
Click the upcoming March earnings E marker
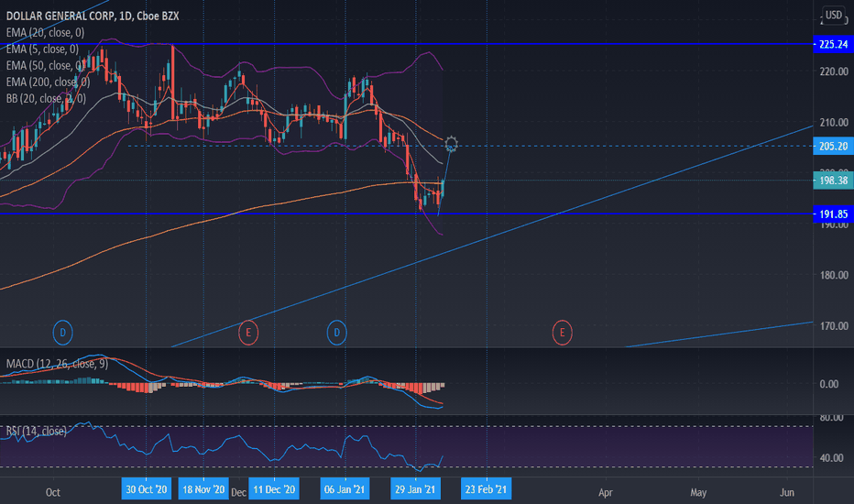[x=562, y=333]
